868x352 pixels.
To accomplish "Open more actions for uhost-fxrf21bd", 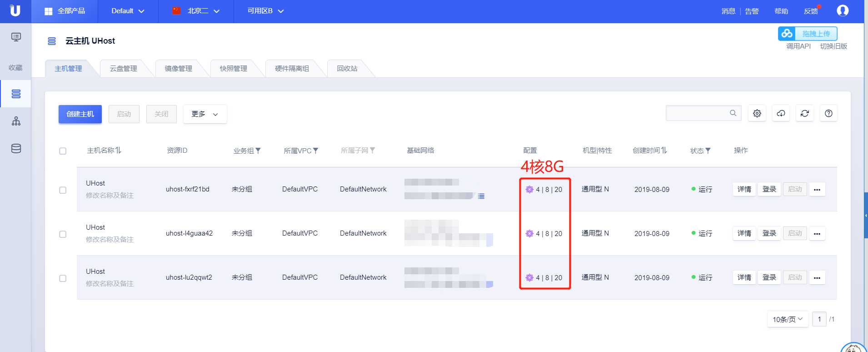I will (817, 190).
